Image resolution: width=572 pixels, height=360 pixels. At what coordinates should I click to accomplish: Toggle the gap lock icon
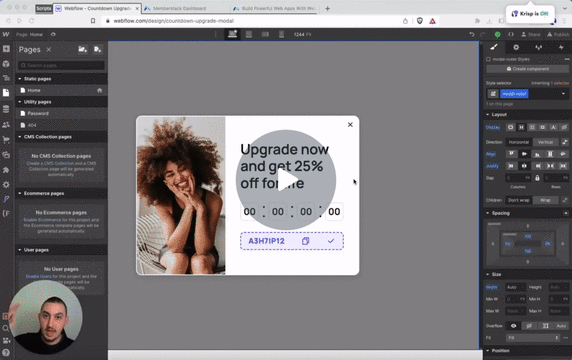[x=537, y=178]
